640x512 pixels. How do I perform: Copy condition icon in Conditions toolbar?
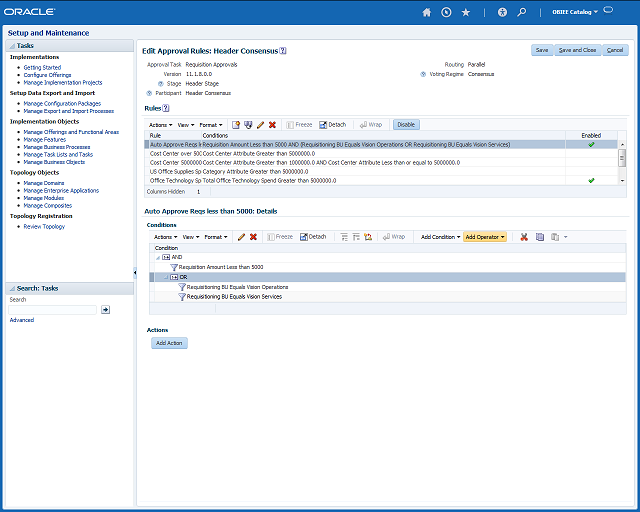[540, 237]
